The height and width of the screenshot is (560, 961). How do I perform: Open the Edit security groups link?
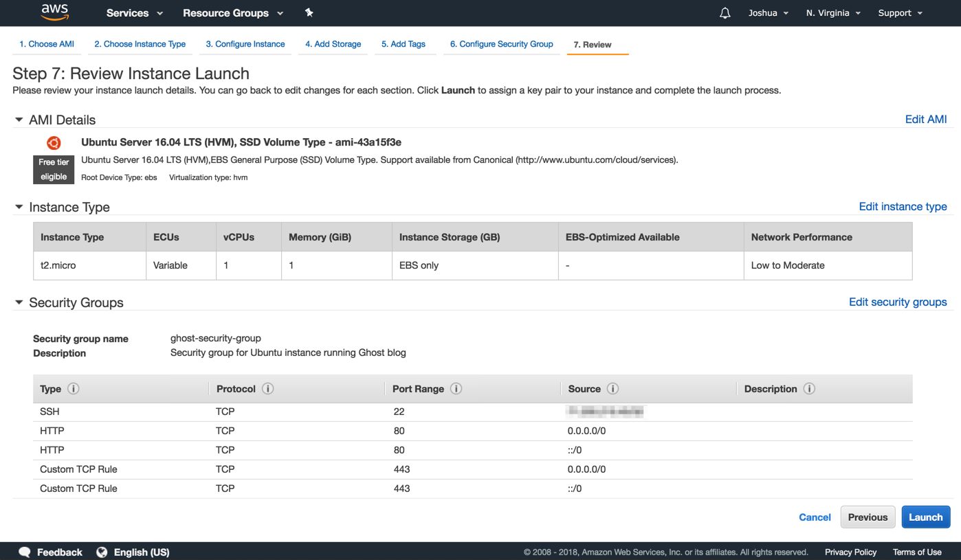[898, 302]
